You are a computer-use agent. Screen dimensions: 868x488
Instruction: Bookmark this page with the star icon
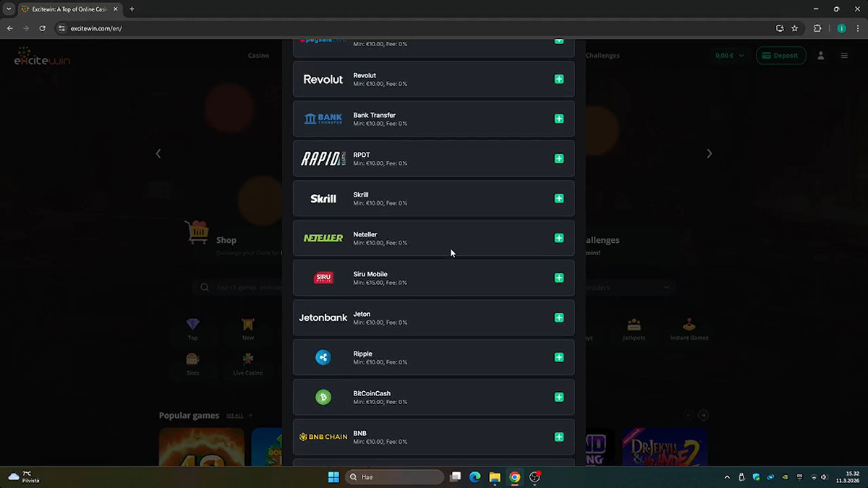pos(795,28)
